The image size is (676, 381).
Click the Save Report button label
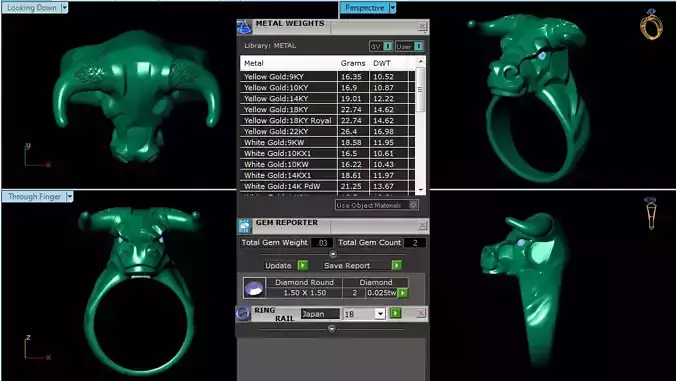coord(347,265)
